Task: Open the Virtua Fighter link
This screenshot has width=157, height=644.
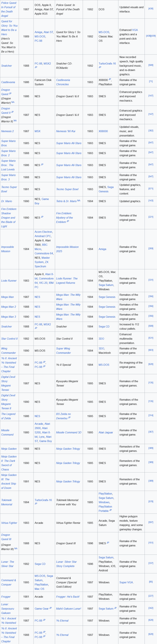Action: pyautogui.click(x=9, y=523)
